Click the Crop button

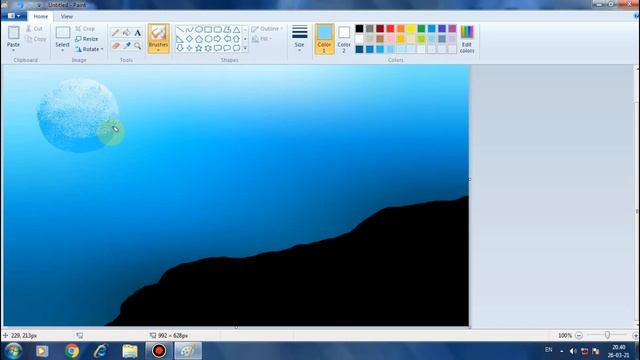coord(85,29)
